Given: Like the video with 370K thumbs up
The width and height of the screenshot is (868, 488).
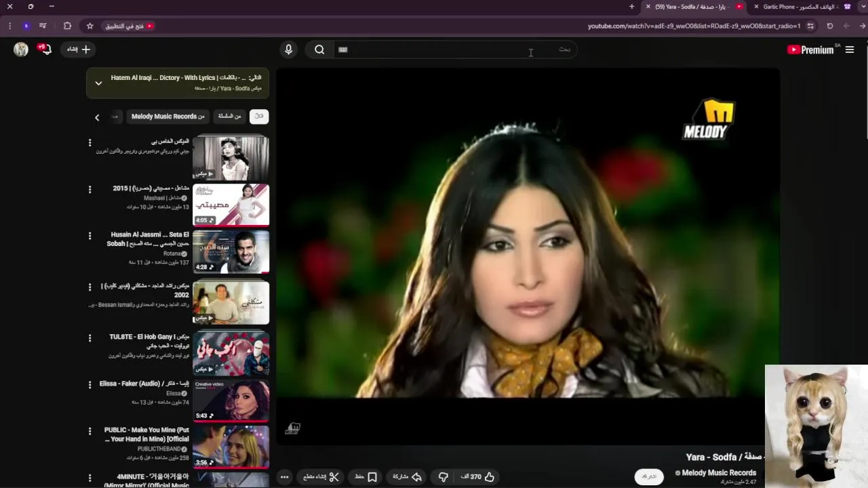Looking at the screenshot, I should 479,477.
